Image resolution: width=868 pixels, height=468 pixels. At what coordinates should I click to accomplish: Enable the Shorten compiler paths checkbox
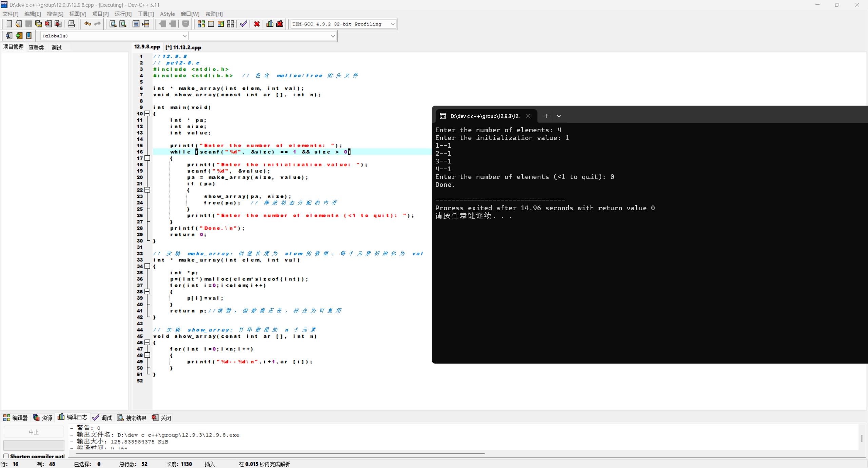(6, 456)
